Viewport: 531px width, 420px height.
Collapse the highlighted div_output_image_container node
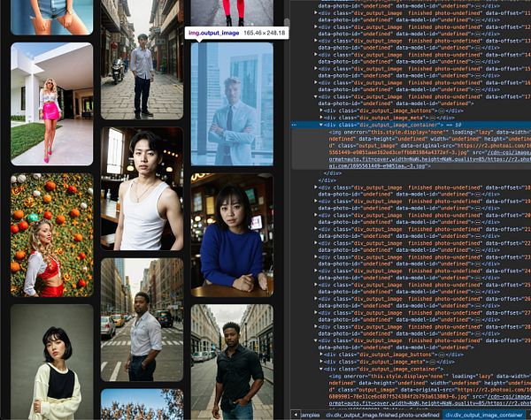[x=321, y=125]
